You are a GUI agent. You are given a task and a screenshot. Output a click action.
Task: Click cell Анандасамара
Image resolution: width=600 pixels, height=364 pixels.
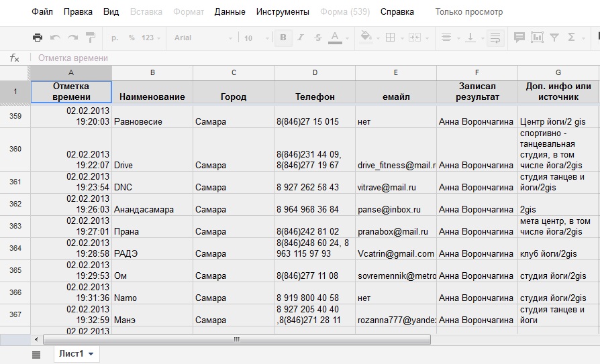[x=152, y=204]
